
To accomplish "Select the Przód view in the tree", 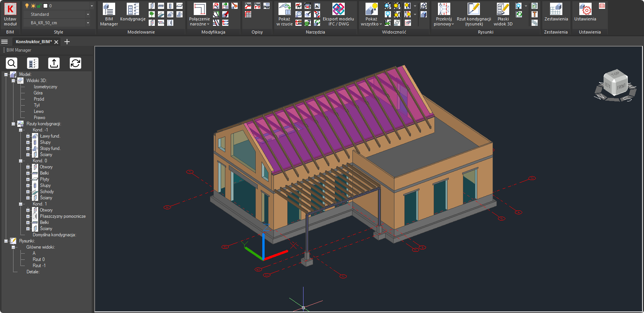I will tap(39, 99).
